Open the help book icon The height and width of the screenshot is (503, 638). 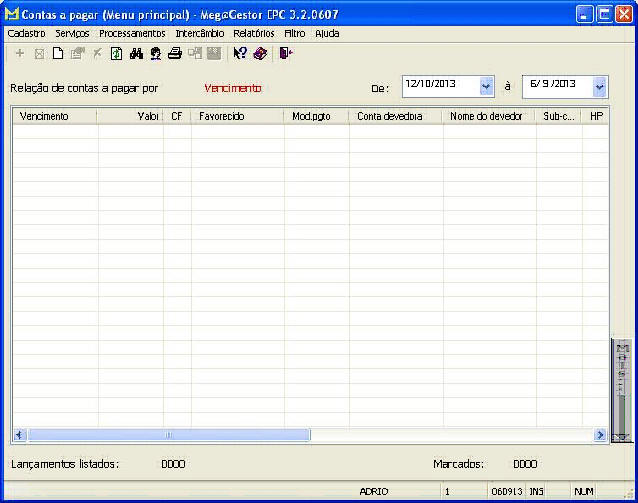tap(260, 54)
